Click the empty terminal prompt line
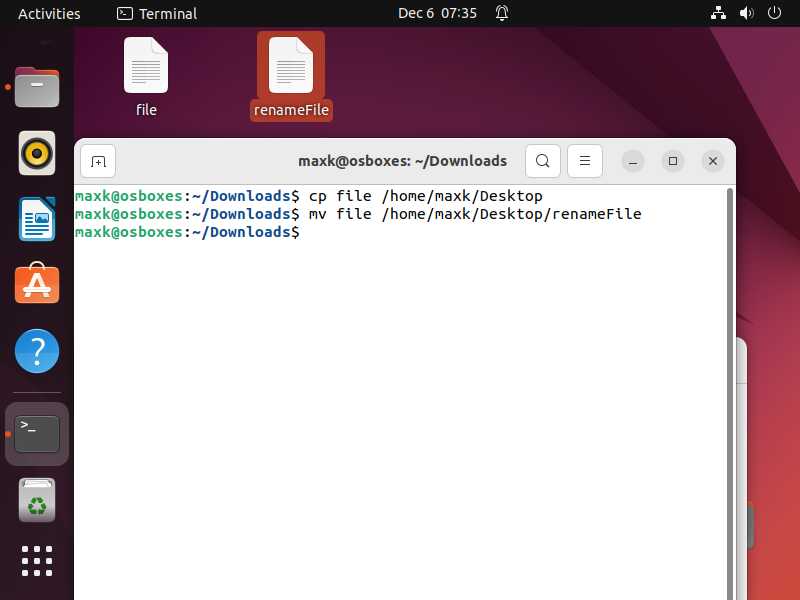 point(188,232)
